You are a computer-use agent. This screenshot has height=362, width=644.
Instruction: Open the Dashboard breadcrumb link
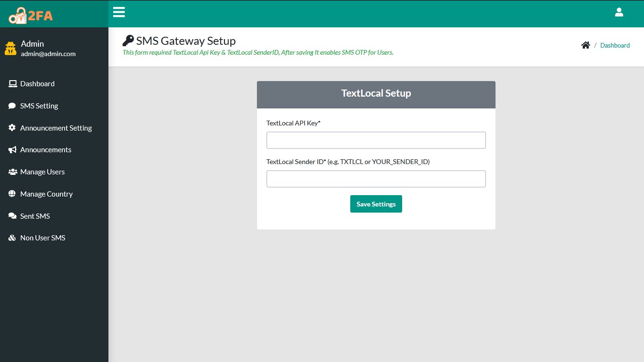(x=615, y=45)
